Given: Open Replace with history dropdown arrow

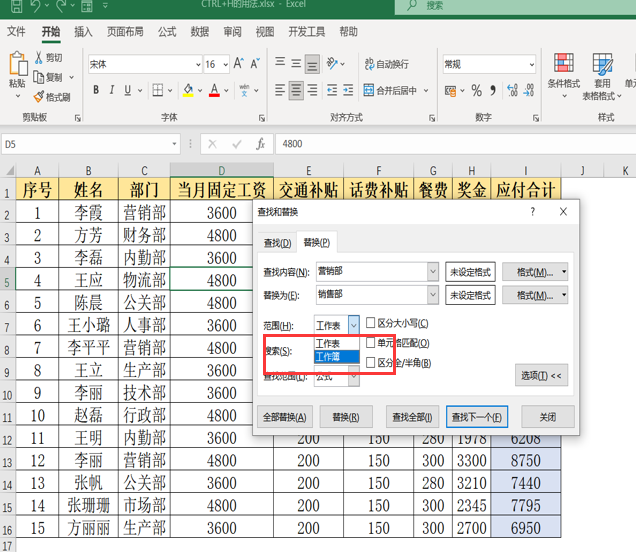Looking at the screenshot, I should point(433,295).
